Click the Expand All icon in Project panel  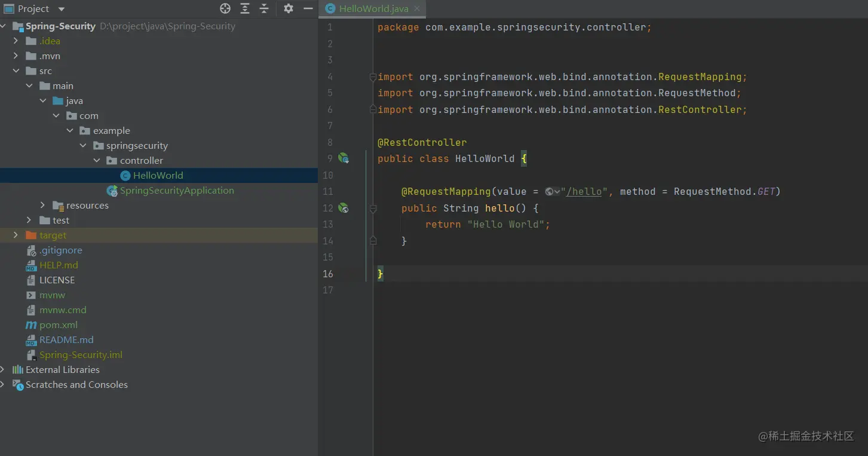[245, 8]
